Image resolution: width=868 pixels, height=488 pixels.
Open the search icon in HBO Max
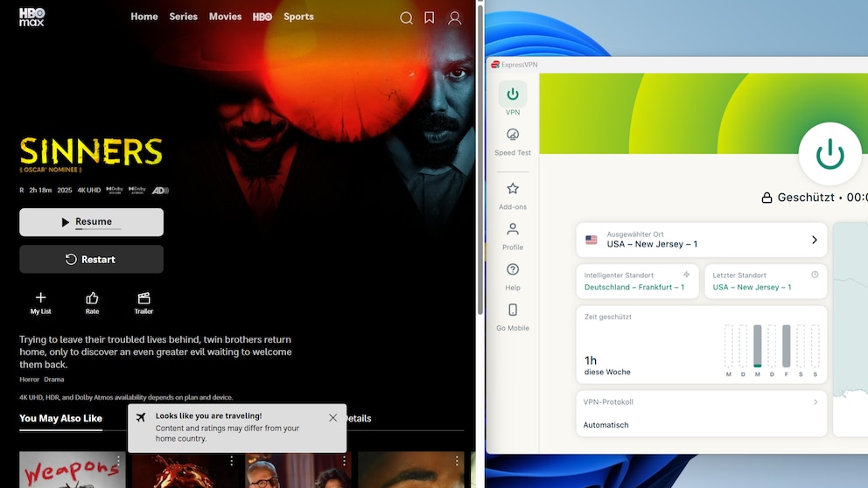point(406,17)
